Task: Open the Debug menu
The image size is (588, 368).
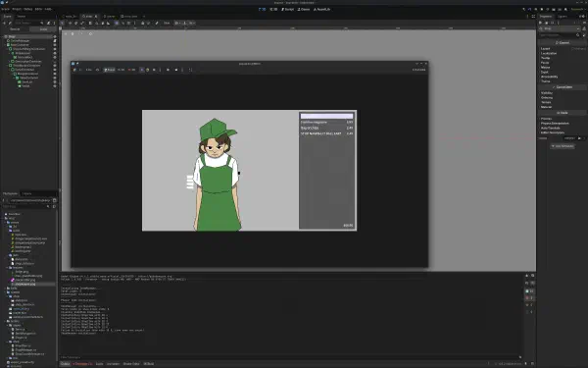Action: point(28,9)
